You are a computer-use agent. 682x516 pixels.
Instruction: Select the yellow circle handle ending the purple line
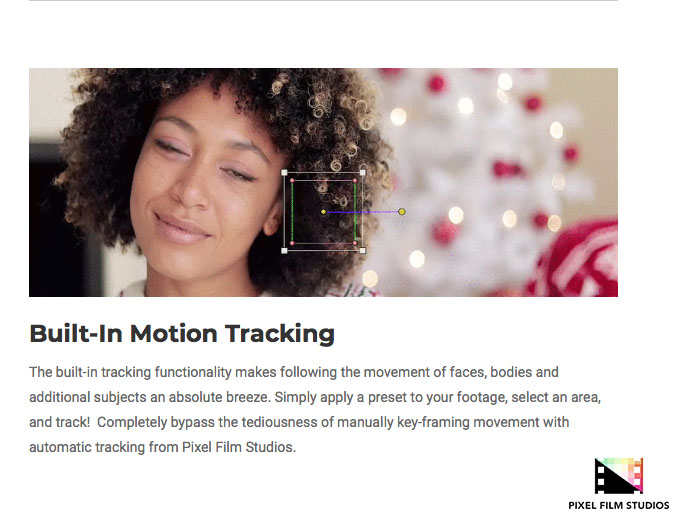coord(401,211)
